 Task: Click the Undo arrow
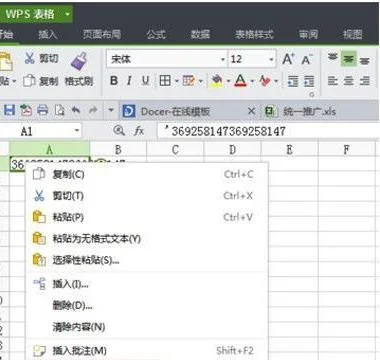pyautogui.click(x=76, y=110)
